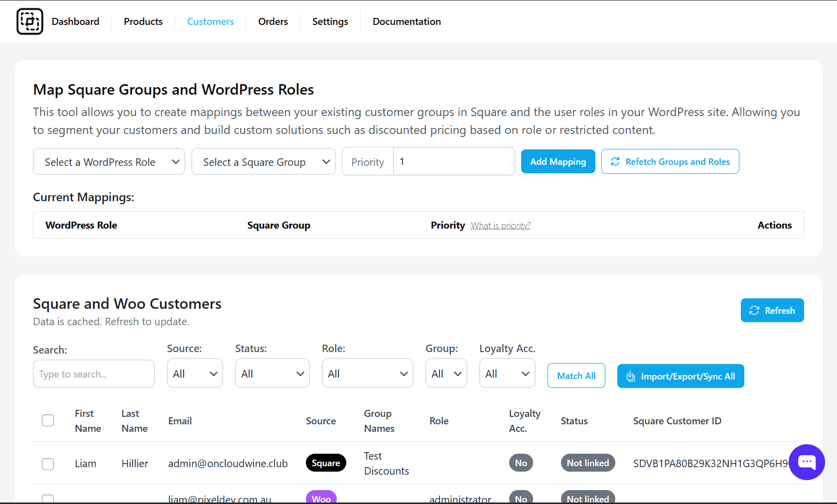Click the Group Names column header
This screenshot has width=837, height=504.
(379, 421)
